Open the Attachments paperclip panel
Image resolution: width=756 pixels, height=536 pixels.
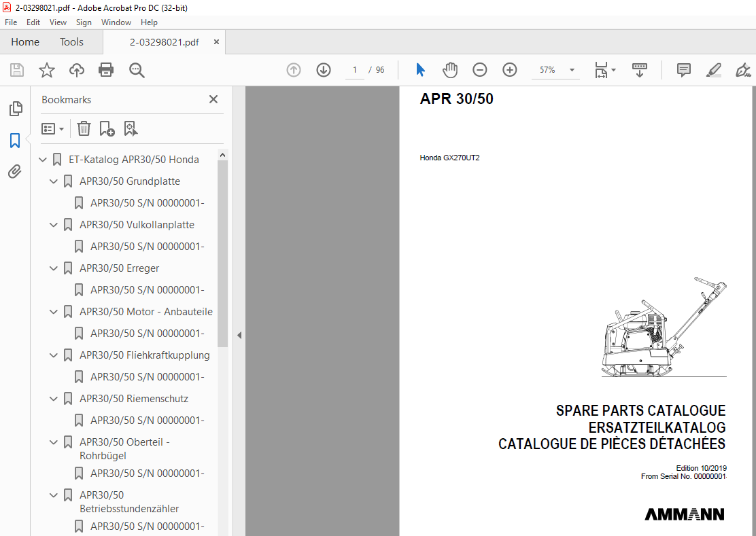coord(15,171)
